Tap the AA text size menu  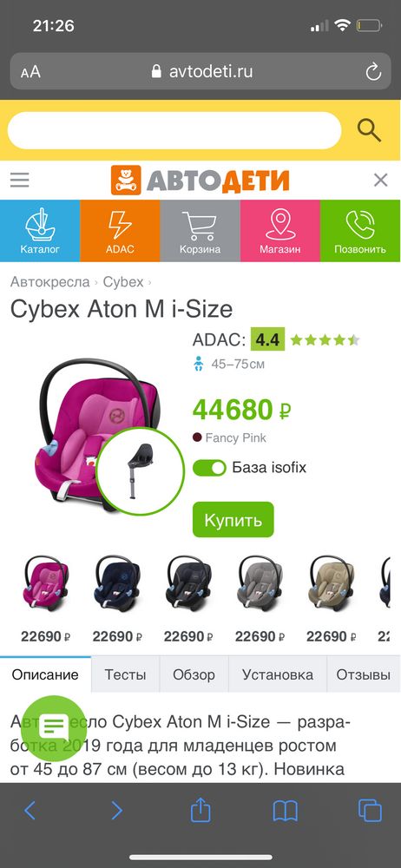pos(30,72)
